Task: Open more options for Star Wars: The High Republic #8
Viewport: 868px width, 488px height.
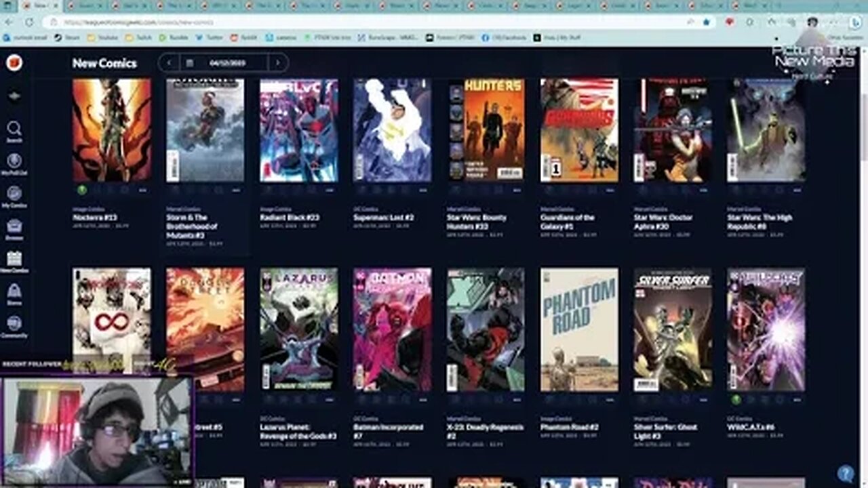Action: coord(797,190)
